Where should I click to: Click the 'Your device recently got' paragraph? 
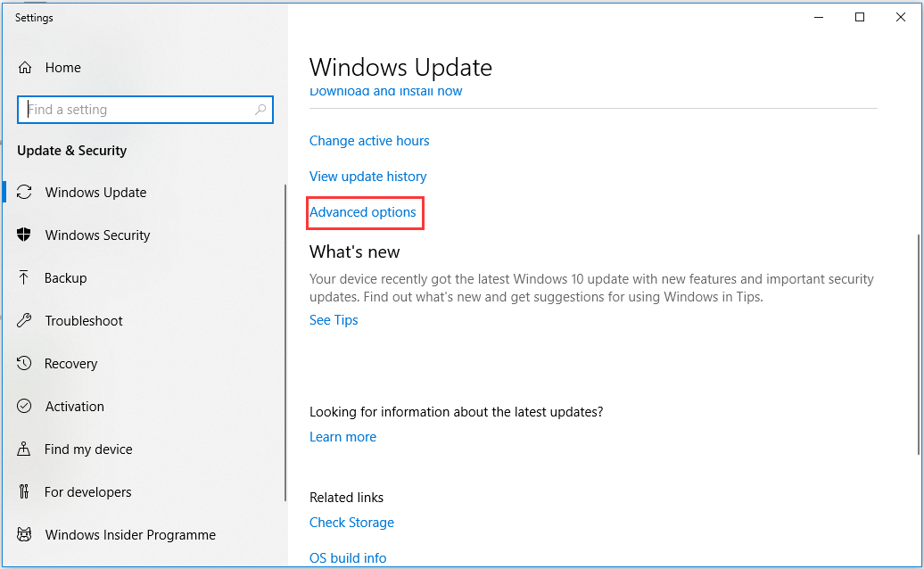point(591,288)
